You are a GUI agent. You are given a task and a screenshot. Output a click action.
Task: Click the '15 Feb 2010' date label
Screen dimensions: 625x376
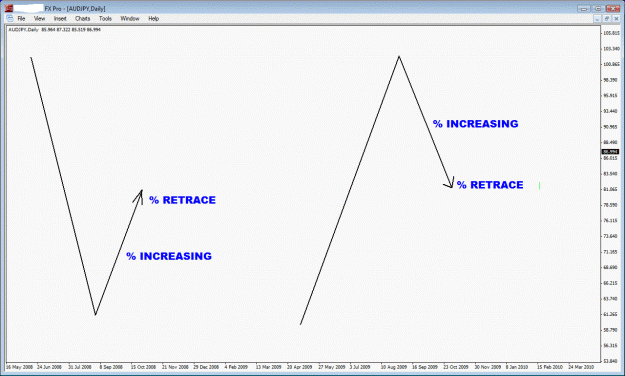click(x=550, y=367)
